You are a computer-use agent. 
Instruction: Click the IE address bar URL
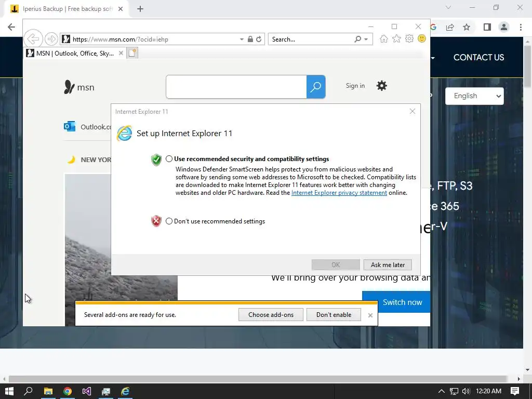(x=121, y=39)
